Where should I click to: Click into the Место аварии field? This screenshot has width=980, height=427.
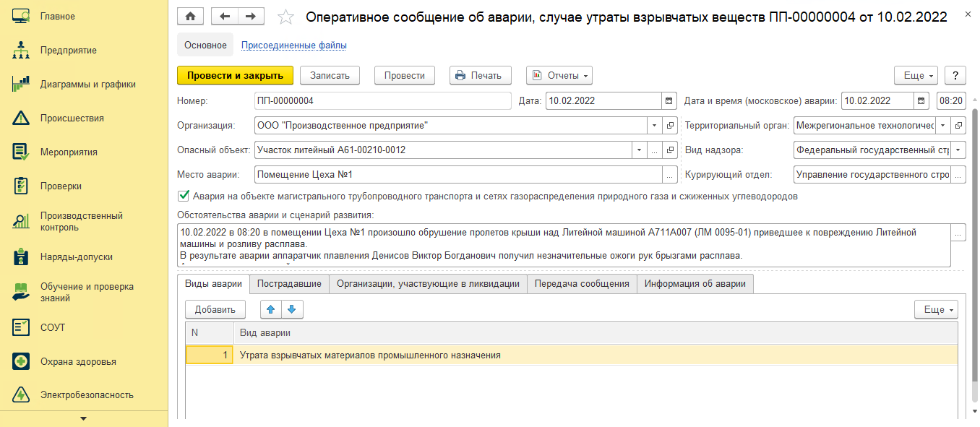[458, 174]
